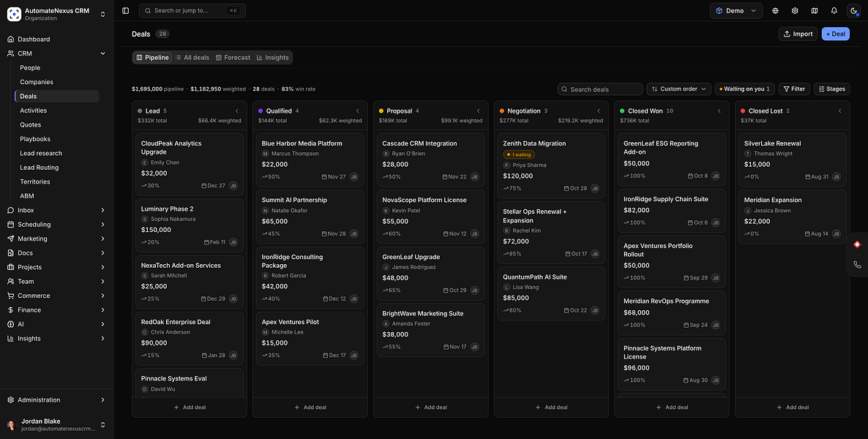Click the Marketing megaphone icon
The height and width of the screenshot is (439, 868).
click(x=10, y=239)
